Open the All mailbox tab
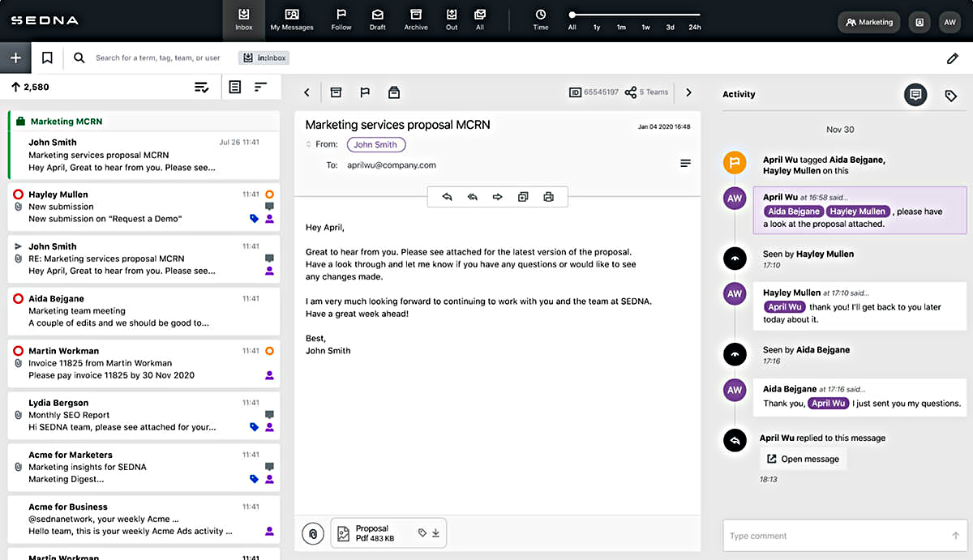 480,20
